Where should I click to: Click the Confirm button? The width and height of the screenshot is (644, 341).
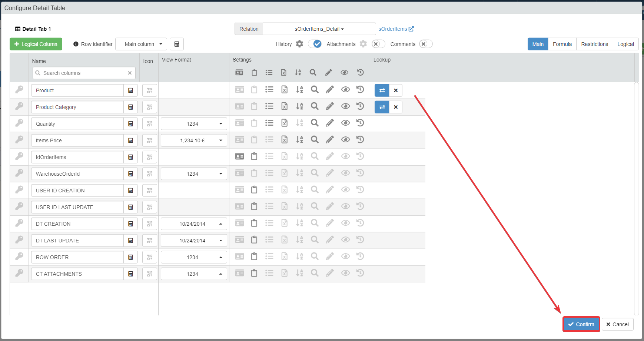581,324
